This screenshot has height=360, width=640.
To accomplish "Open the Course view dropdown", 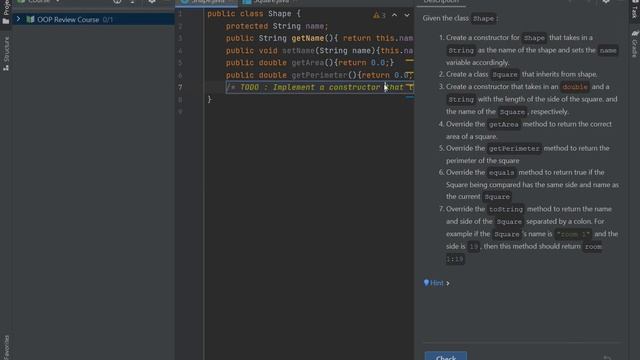I will point(39,2).
